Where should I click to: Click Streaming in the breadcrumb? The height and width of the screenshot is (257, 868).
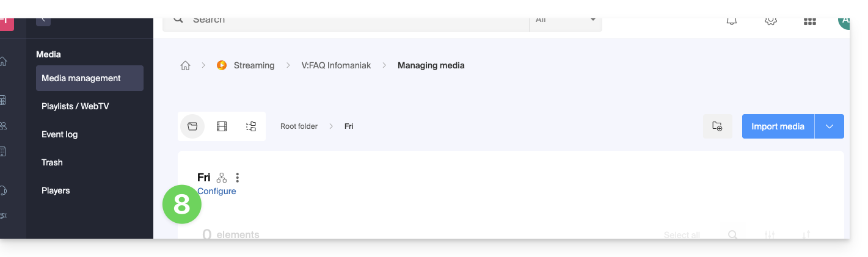coord(253,65)
